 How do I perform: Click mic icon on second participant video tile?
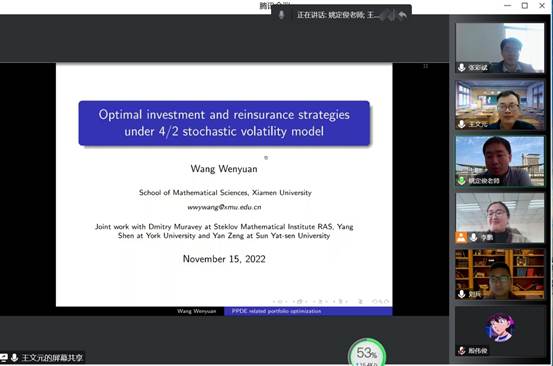click(x=461, y=124)
